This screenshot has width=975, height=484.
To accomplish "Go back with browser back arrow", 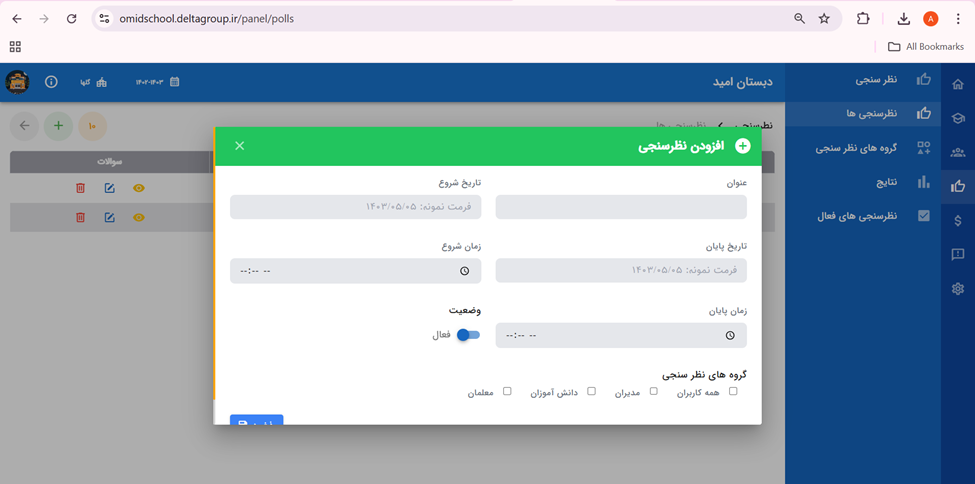I will tap(17, 19).
